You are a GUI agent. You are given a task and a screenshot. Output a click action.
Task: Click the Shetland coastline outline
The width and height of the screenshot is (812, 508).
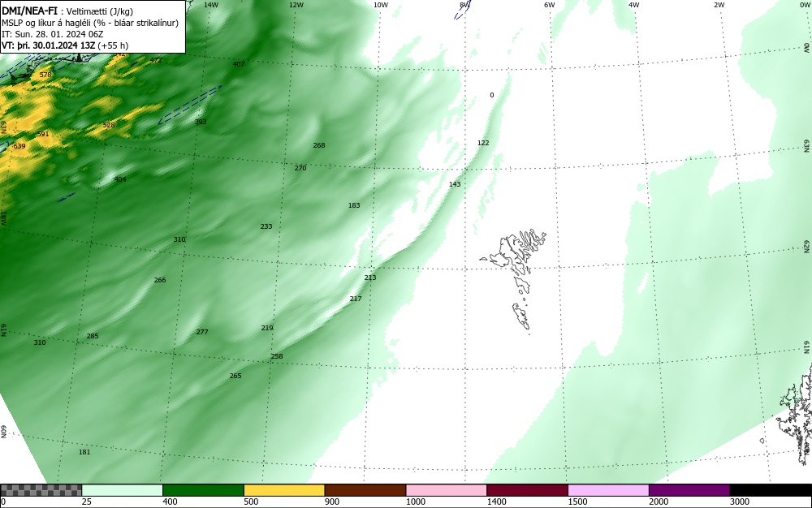[796, 414]
